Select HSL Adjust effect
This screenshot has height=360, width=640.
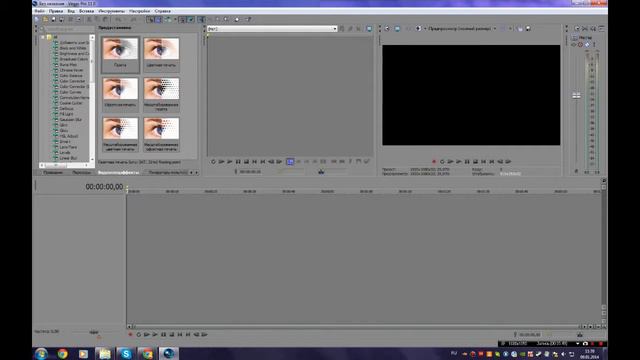click(x=69, y=136)
